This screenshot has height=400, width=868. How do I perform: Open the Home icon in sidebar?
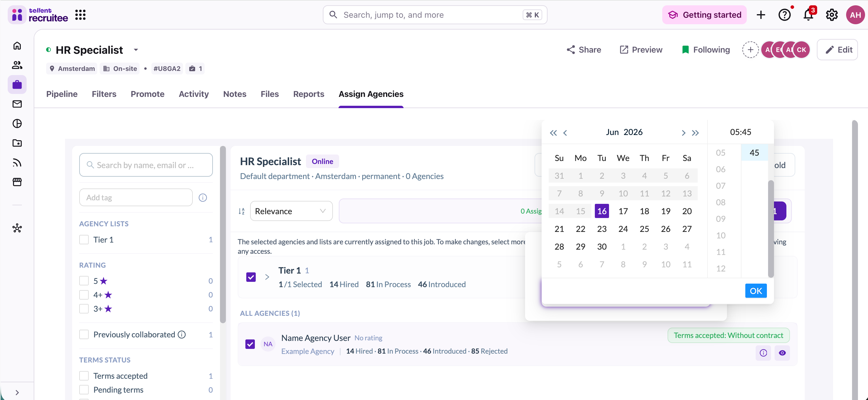point(17,45)
